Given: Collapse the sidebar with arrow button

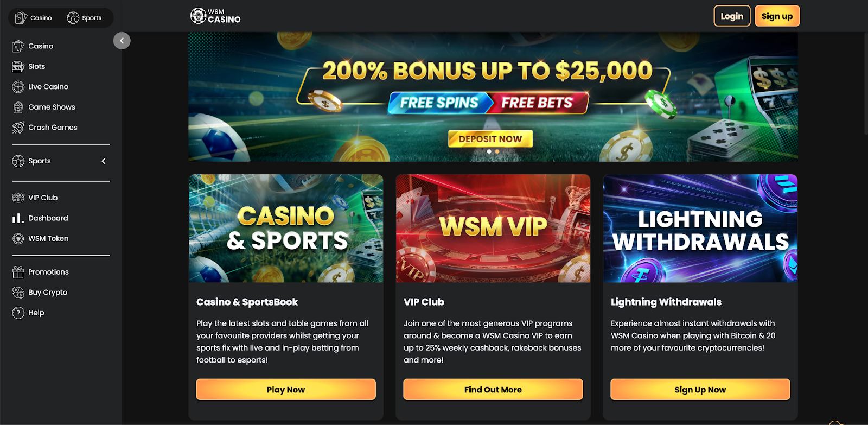Looking at the screenshot, I should (x=122, y=41).
